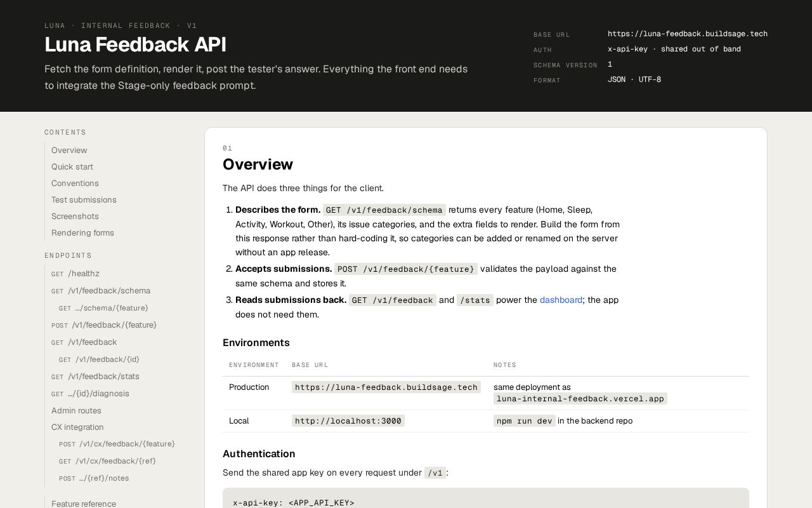Follow the dashboard hyperlink in Overview
The image size is (812, 508).
coord(561,300)
